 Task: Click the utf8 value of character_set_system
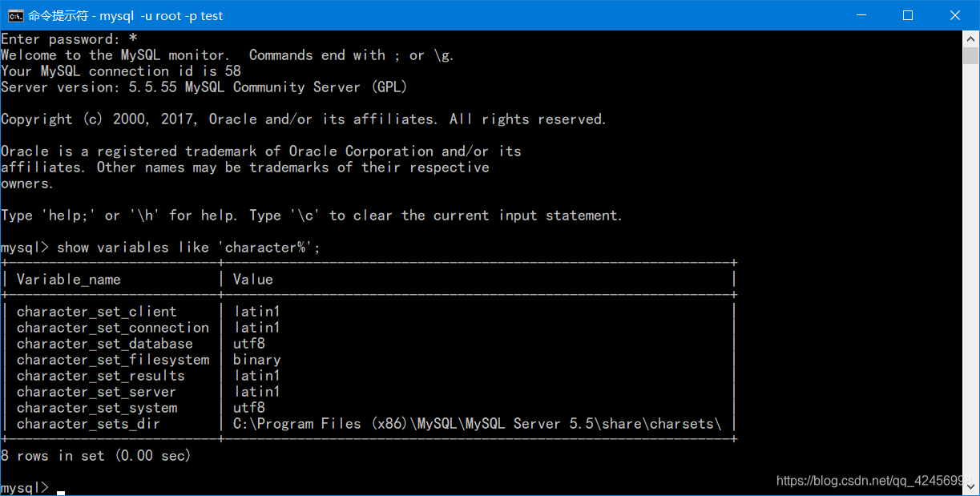(x=249, y=408)
